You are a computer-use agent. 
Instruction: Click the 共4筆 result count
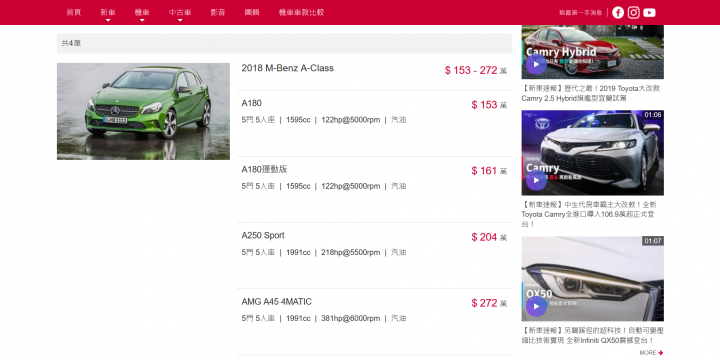71,43
